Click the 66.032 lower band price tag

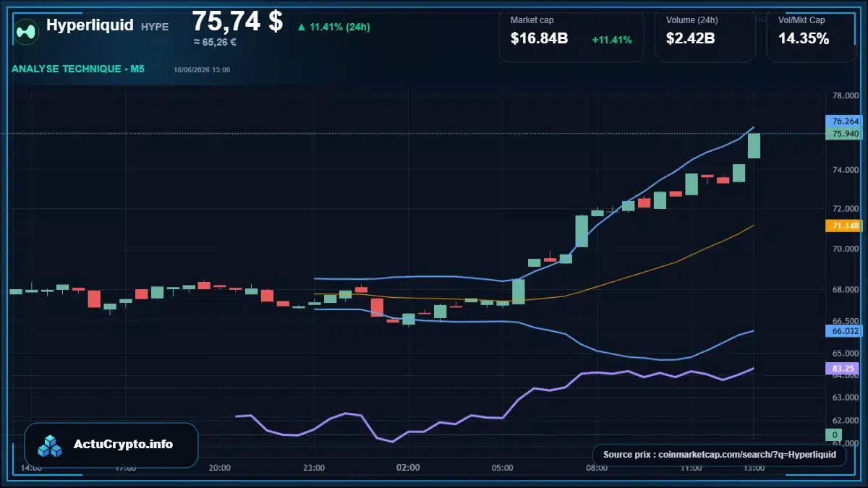(846, 331)
